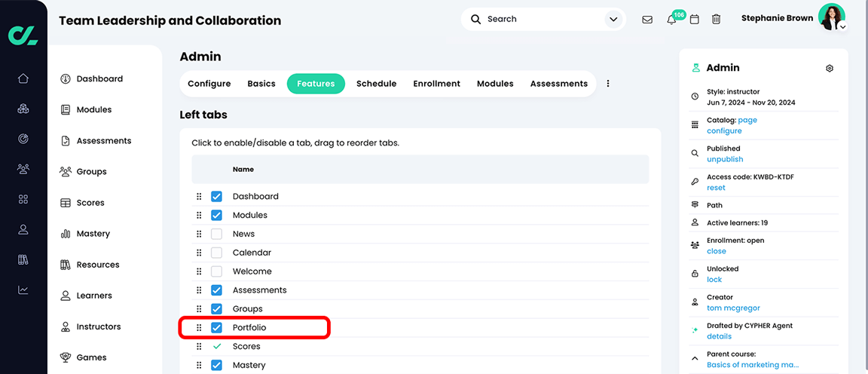The image size is (868, 374).
Task: Click the reset access code link
Action: 716,188
